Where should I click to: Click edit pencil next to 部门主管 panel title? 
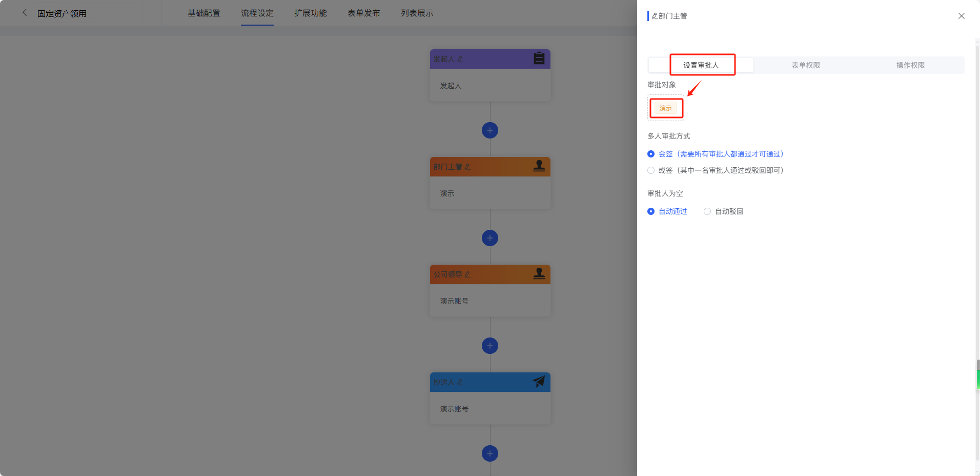tap(655, 16)
